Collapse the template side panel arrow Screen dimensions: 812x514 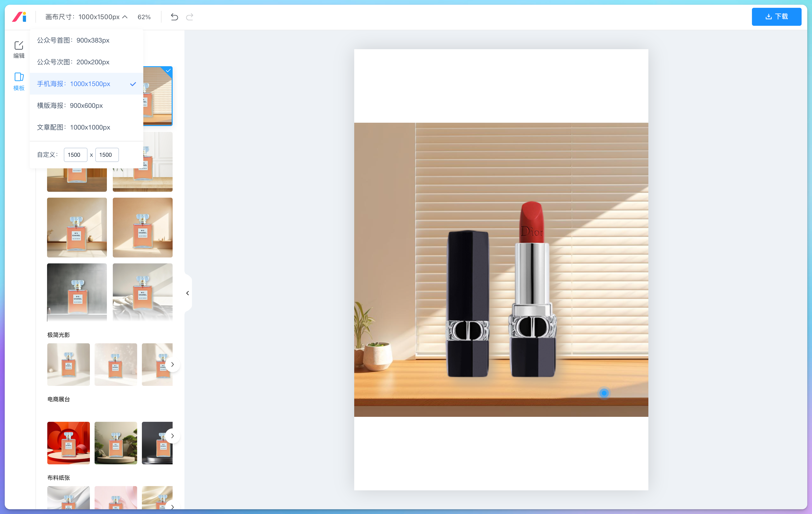point(188,293)
